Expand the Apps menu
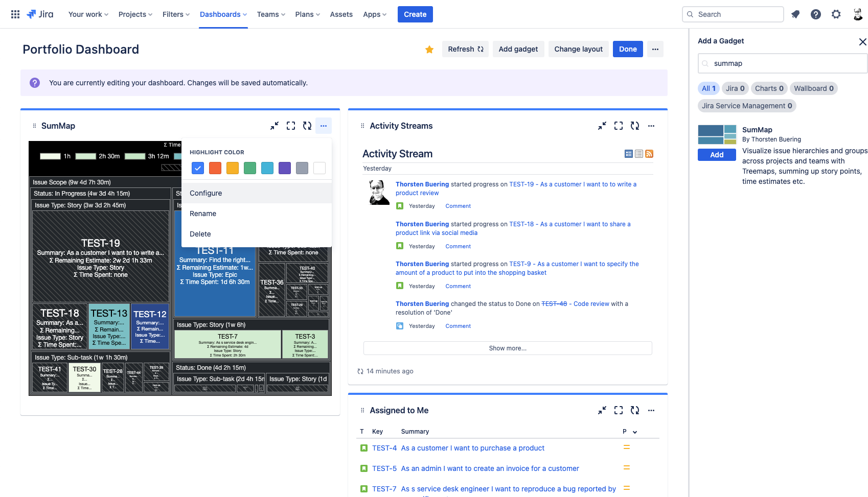Screen dimensions: 868x497 375,14
